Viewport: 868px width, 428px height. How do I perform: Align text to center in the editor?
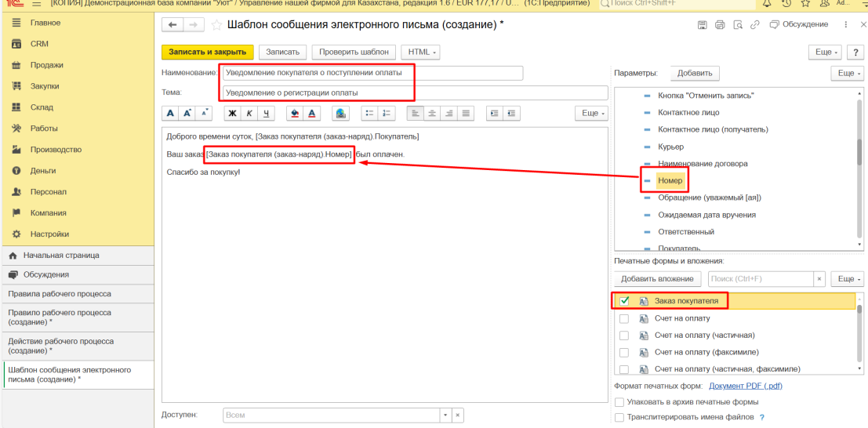pos(432,113)
